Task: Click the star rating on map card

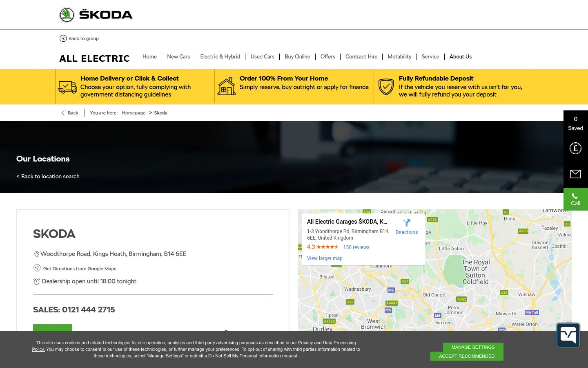Action: click(327, 247)
